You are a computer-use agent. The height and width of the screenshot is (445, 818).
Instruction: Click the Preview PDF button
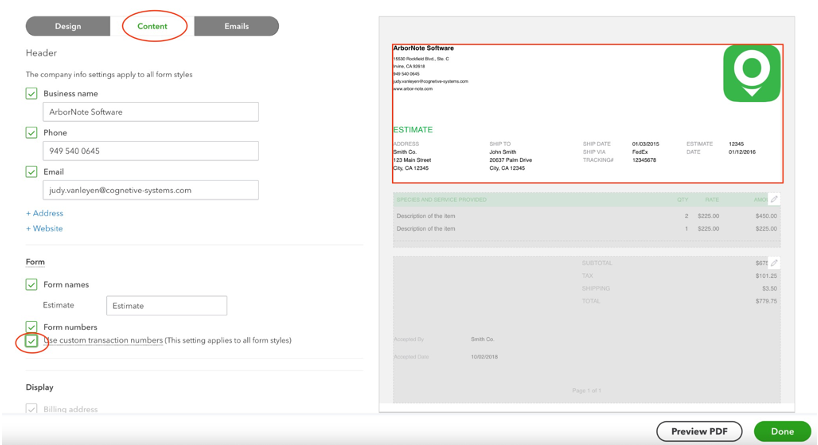699,431
